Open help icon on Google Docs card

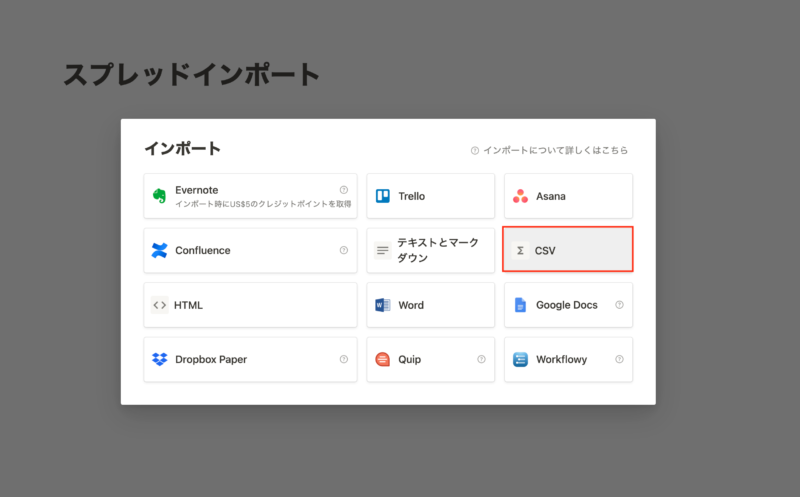619,305
